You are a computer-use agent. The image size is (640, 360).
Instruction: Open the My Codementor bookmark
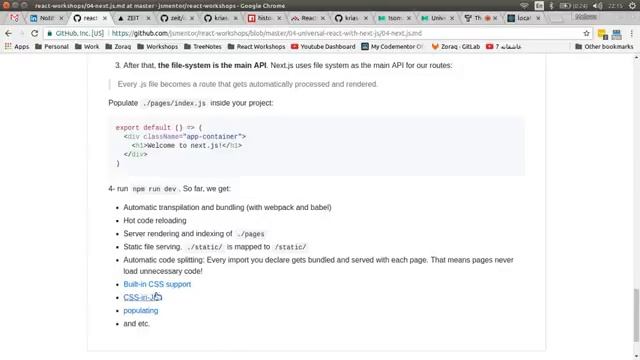pos(392,47)
